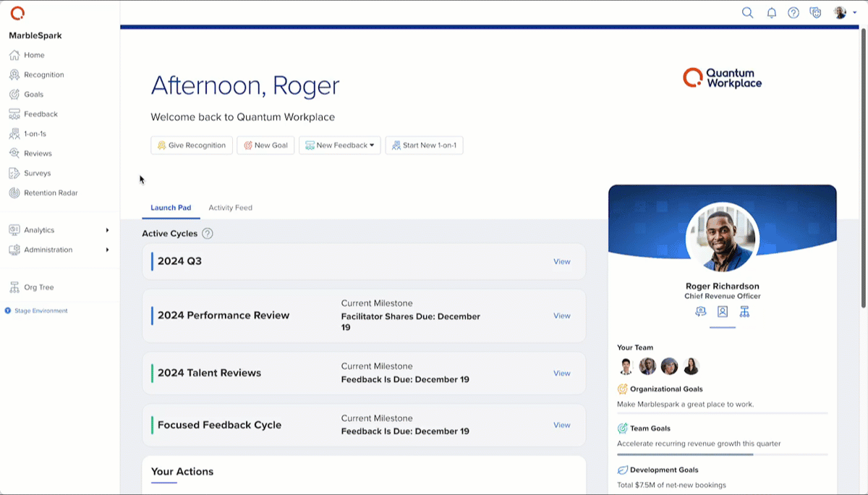
Task: Click the Org Tree sidebar icon
Action: 14,287
